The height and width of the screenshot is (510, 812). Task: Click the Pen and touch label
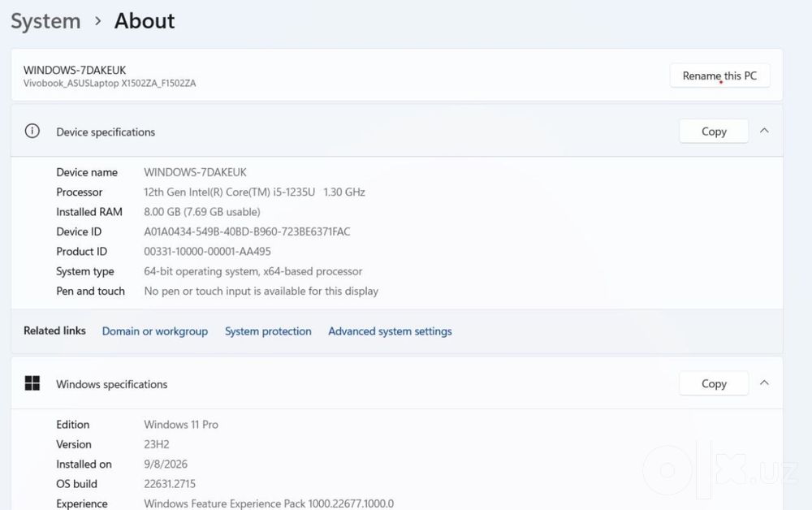[91, 291]
